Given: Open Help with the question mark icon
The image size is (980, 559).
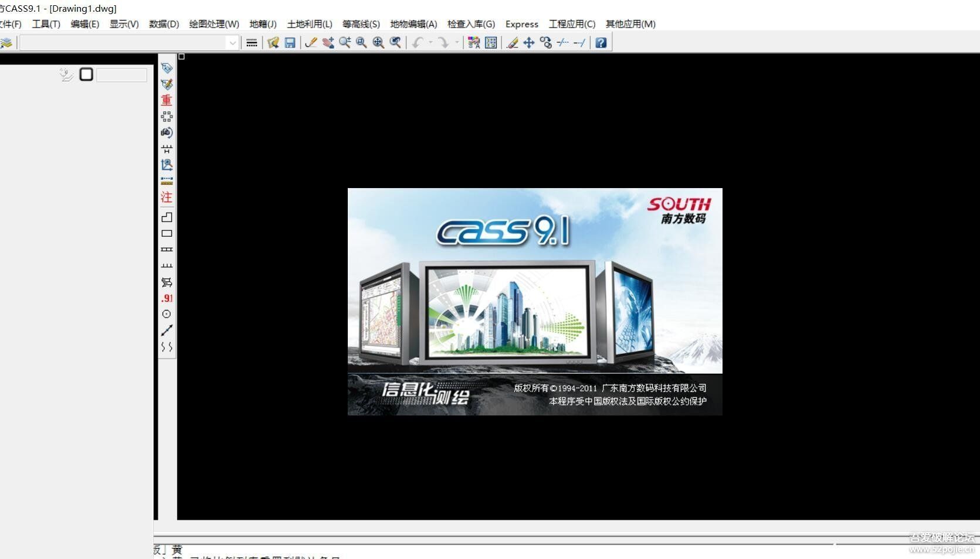Looking at the screenshot, I should [601, 43].
